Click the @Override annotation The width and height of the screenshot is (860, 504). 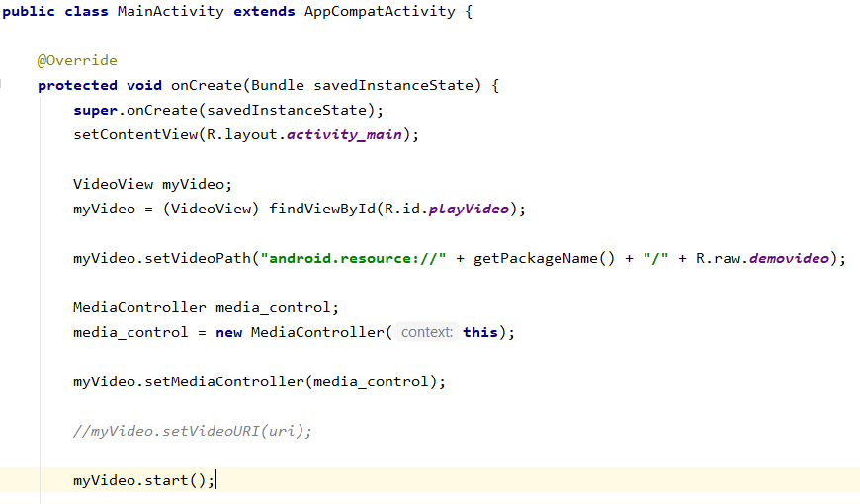click(77, 60)
